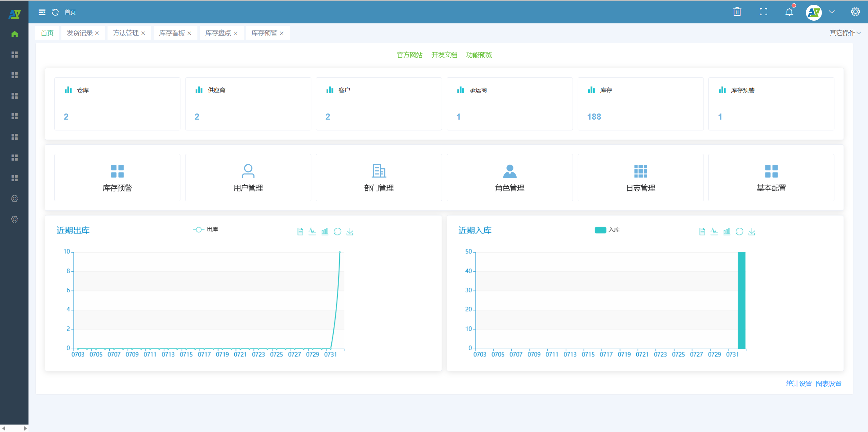This screenshot has width=868, height=432.
Task: Open 图表设置 link
Action: point(828,384)
